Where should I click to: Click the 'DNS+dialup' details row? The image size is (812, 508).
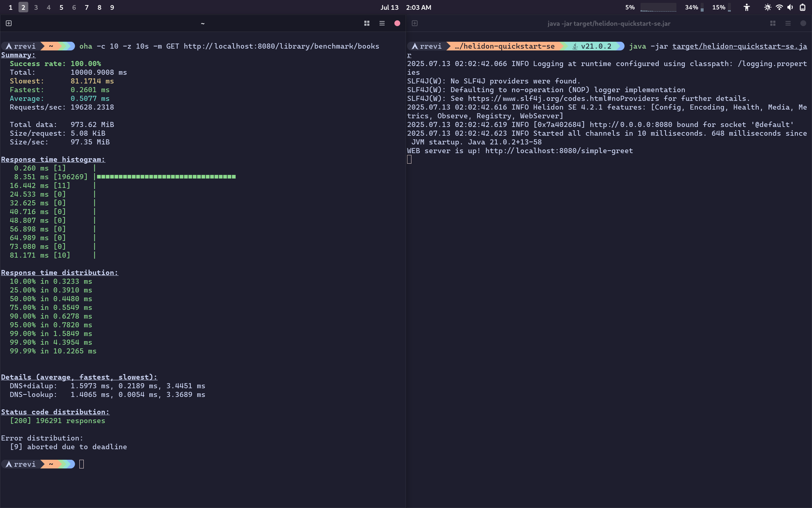click(x=107, y=386)
